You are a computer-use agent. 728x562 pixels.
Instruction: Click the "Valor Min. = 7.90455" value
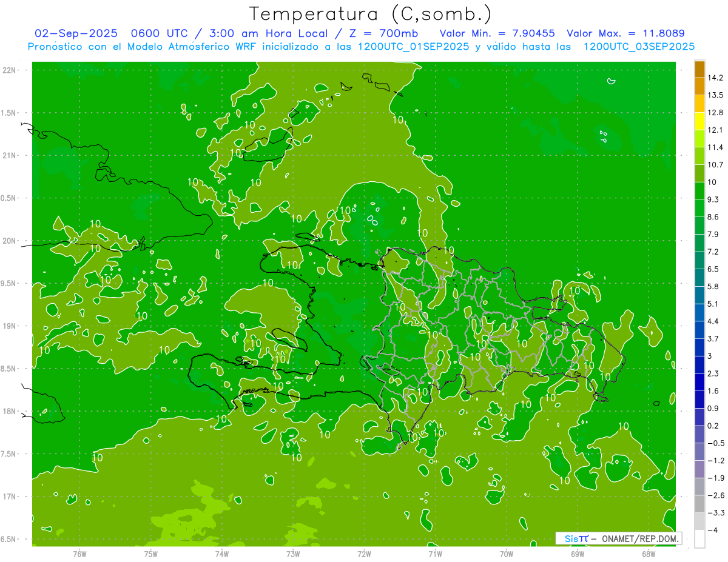click(497, 33)
